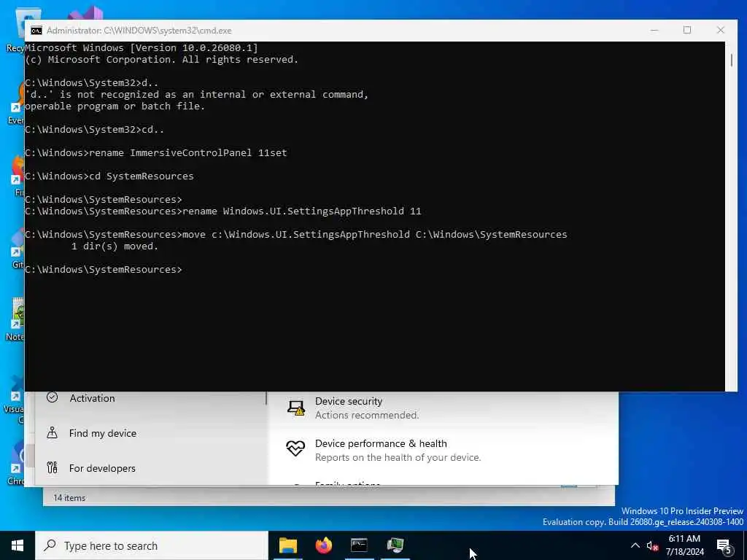Click the 'Microsoft Windows [Version 10.0.26080.1]' line

(142, 47)
